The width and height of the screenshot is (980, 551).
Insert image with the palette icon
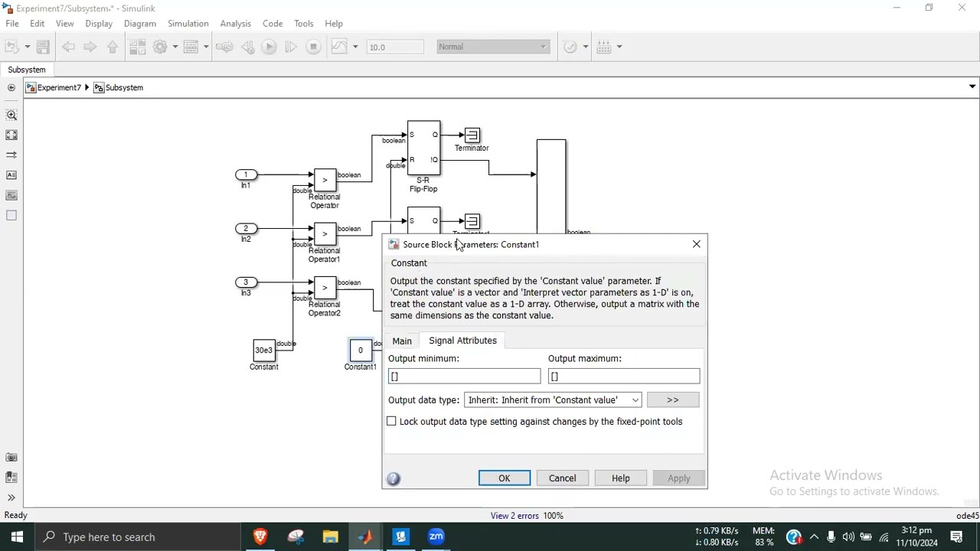tap(11, 195)
